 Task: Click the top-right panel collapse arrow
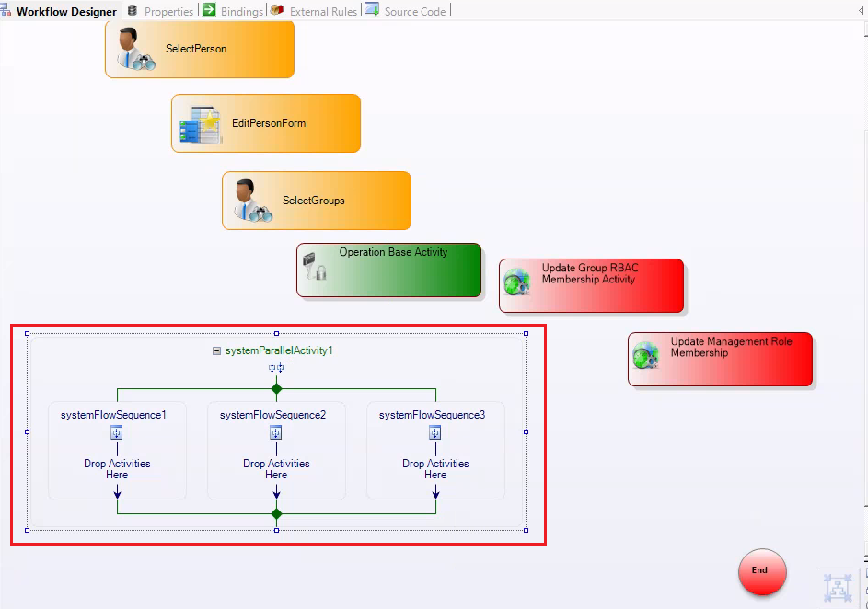(x=862, y=11)
